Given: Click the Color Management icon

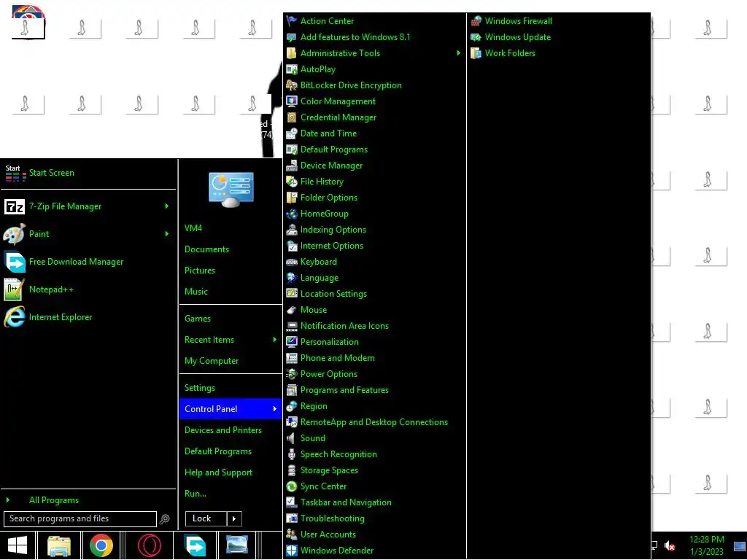Looking at the screenshot, I should [x=292, y=101].
